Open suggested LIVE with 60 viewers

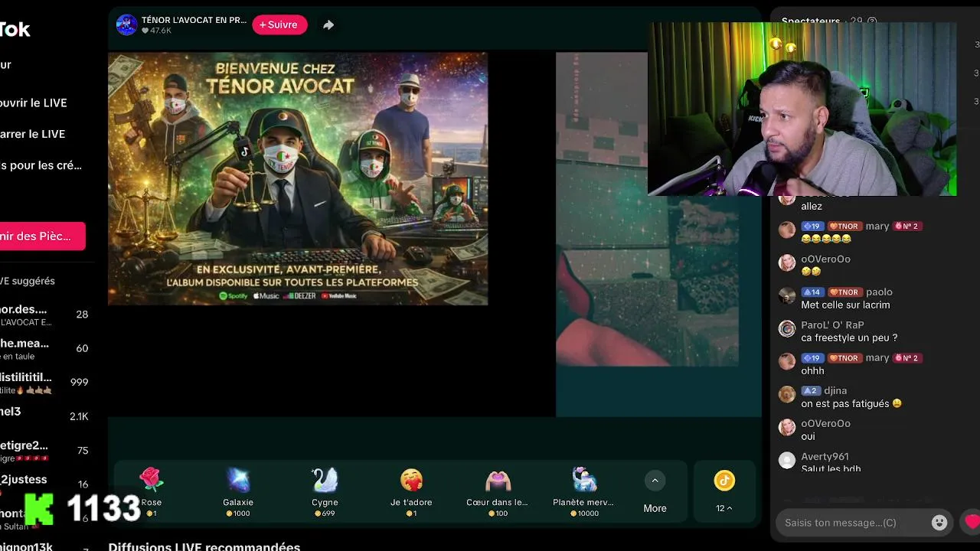tap(44, 348)
